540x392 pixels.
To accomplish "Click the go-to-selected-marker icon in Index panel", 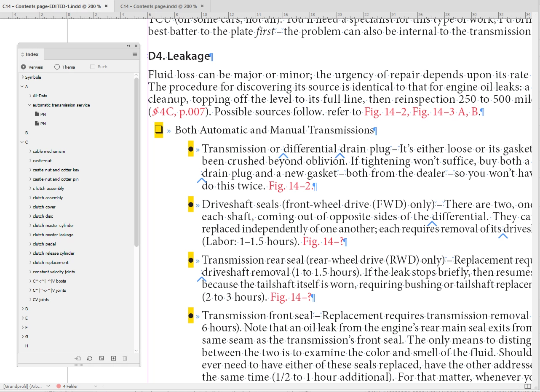I will tap(78, 358).
